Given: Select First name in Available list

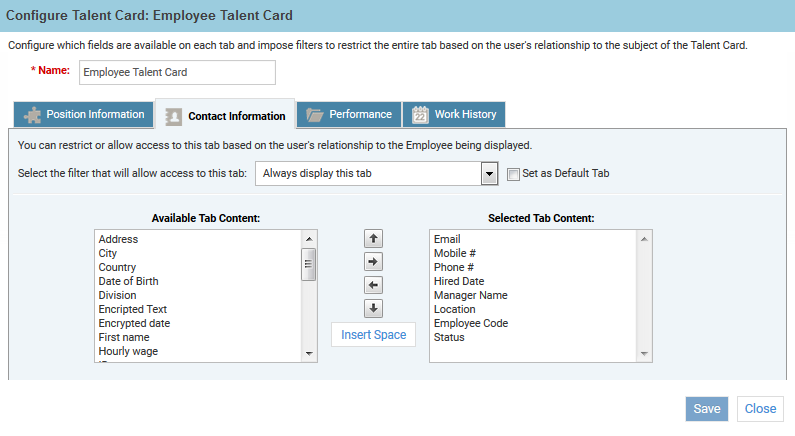Looking at the screenshot, I should pos(124,337).
